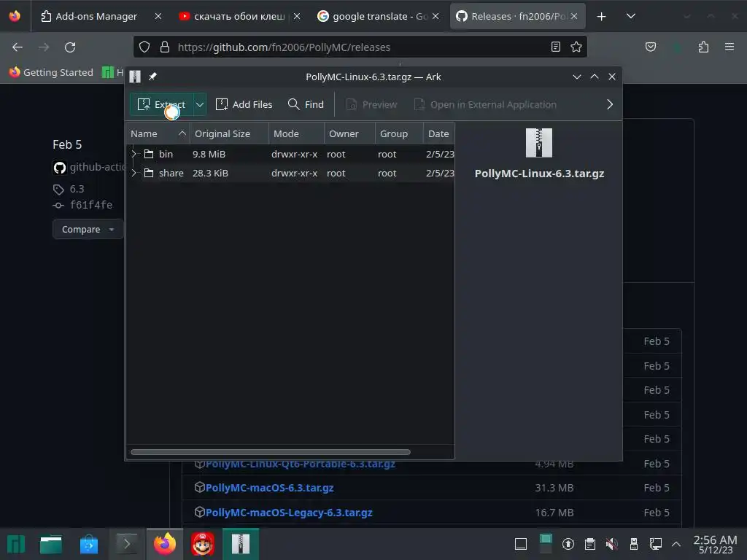Sort by Name column header

pos(158,134)
